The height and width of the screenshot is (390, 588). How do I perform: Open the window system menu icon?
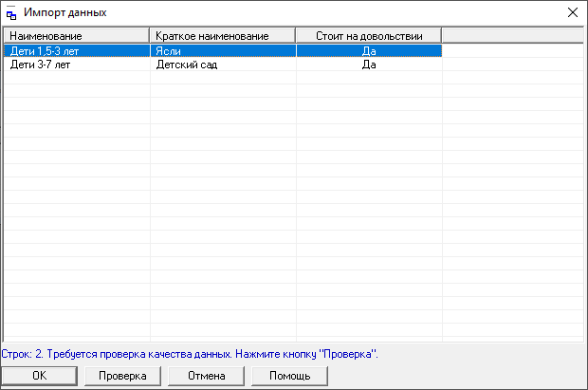click(11, 14)
